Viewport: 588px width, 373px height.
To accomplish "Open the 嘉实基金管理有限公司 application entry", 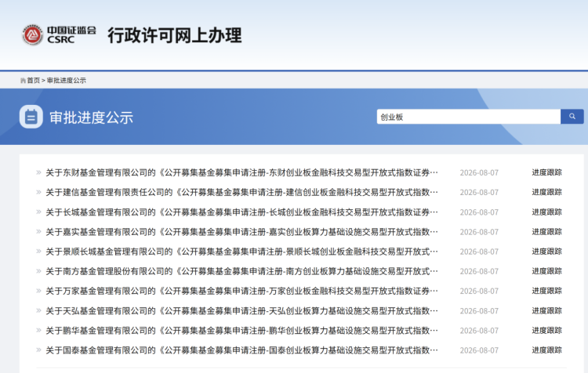I will (x=241, y=232).
